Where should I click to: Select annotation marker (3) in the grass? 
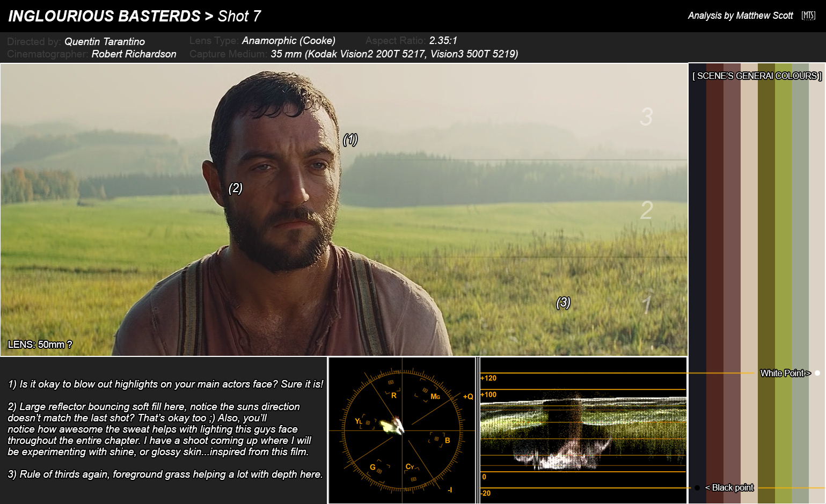pos(564,303)
